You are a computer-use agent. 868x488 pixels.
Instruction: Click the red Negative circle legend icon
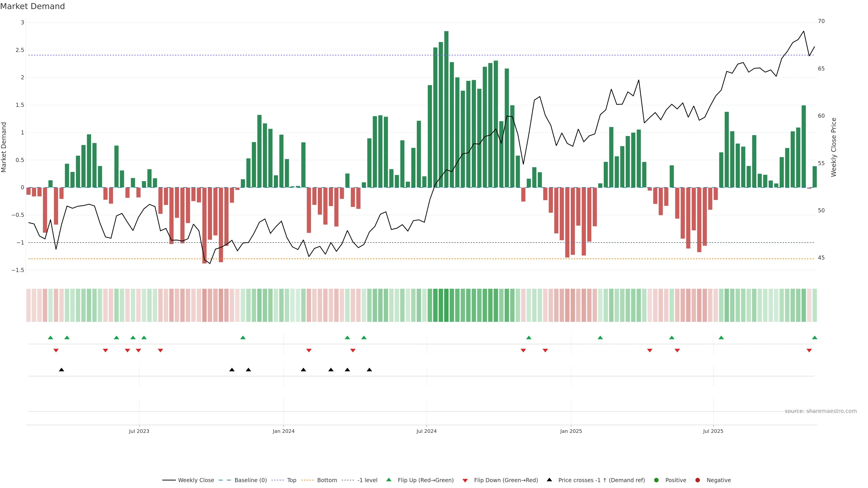pos(698,480)
